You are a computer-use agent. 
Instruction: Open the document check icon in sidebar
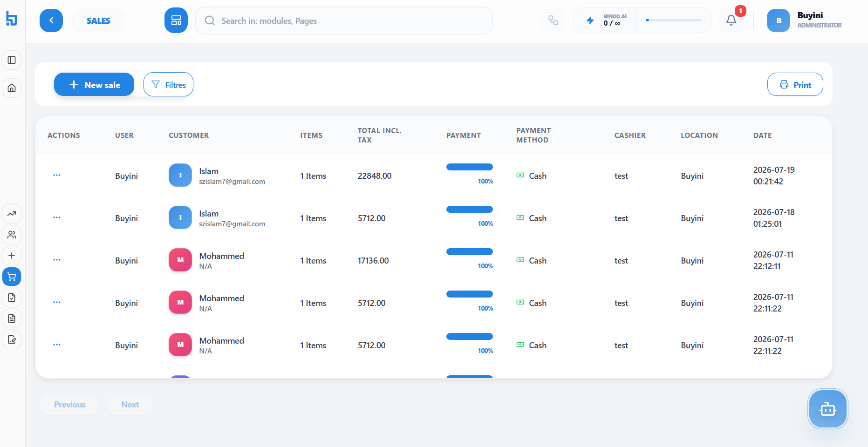12,298
